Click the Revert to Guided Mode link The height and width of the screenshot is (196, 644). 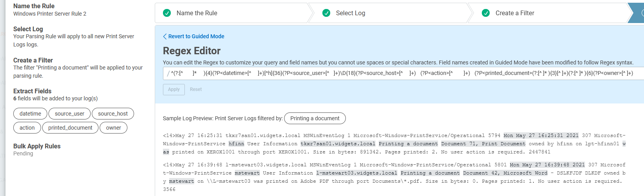click(x=196, y=36)
